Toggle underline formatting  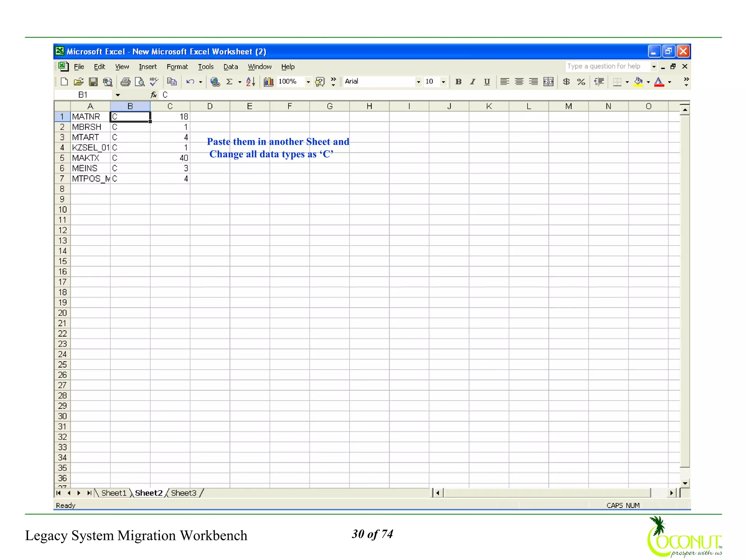point(487,82)
